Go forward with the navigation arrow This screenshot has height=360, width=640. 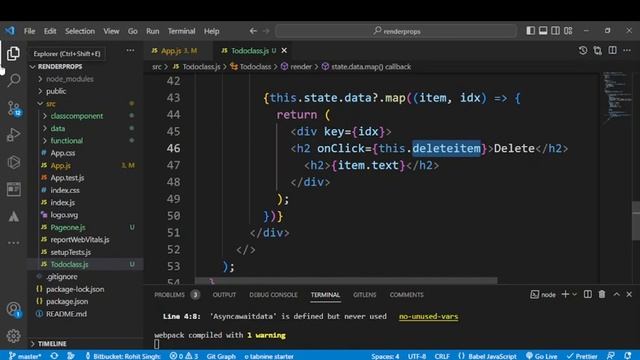coord(266,31)
